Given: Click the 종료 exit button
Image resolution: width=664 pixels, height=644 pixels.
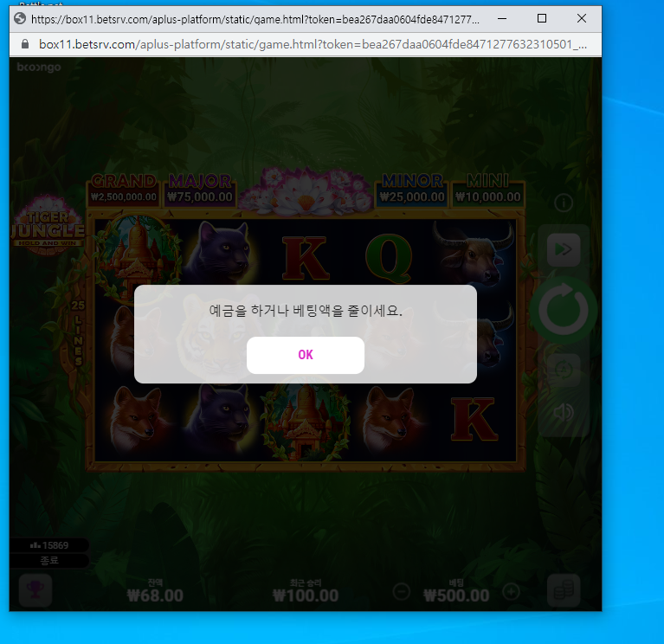Looking at the screenshot, I should click(x=49, y=561).
